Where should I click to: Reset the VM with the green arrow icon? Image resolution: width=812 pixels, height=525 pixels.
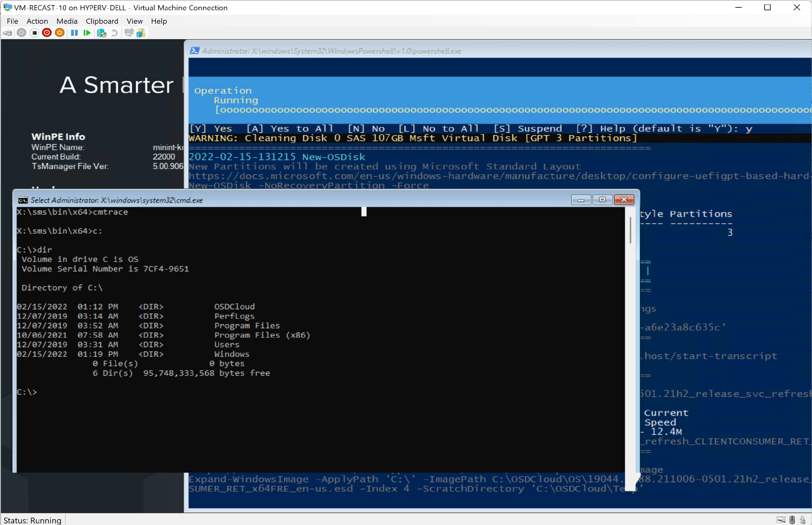click(87, 33)
